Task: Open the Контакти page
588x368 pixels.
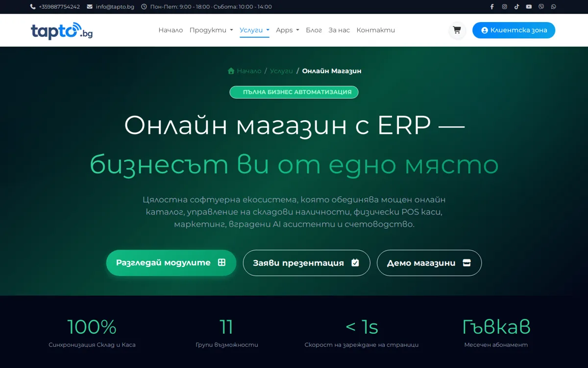Action: [375, 30]
